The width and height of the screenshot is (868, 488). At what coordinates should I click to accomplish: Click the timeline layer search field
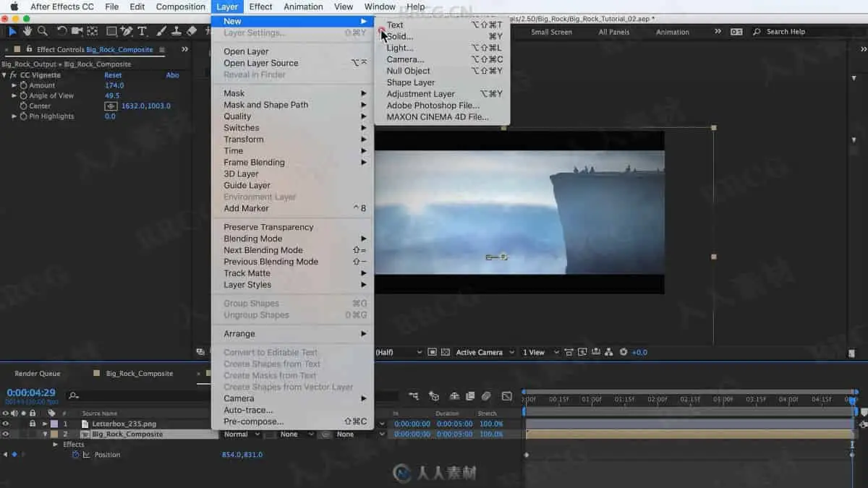point(137,396)
